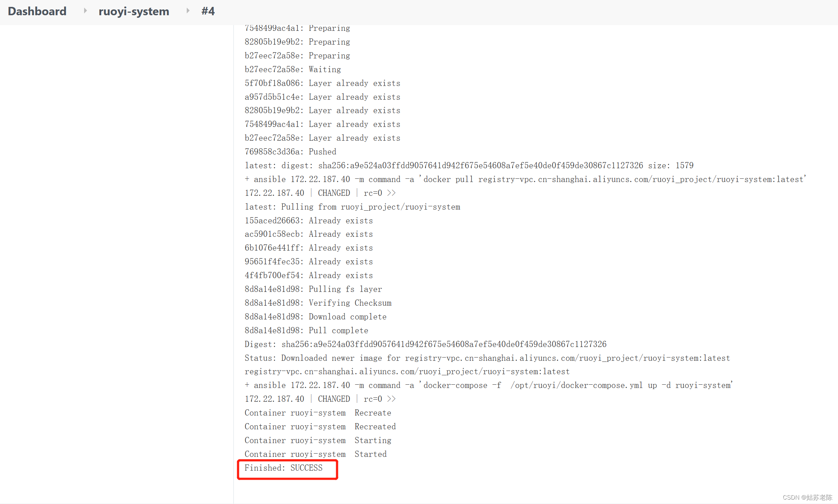
Task: Click 'b27eec72a58e: Waiting' line
Action: pos(293,69)
